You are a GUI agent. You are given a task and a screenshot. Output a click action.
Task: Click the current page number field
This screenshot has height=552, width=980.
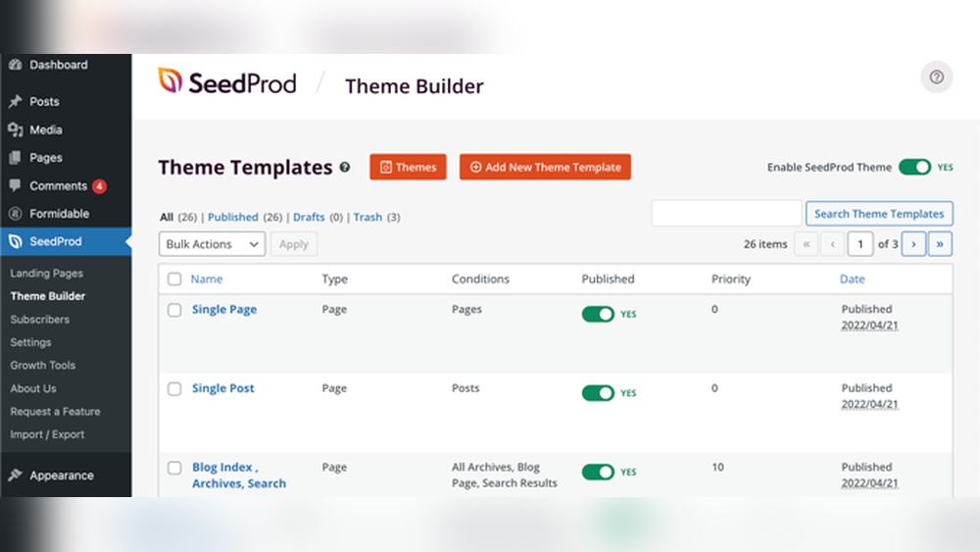pyautogui.click(x=860, y=244)
